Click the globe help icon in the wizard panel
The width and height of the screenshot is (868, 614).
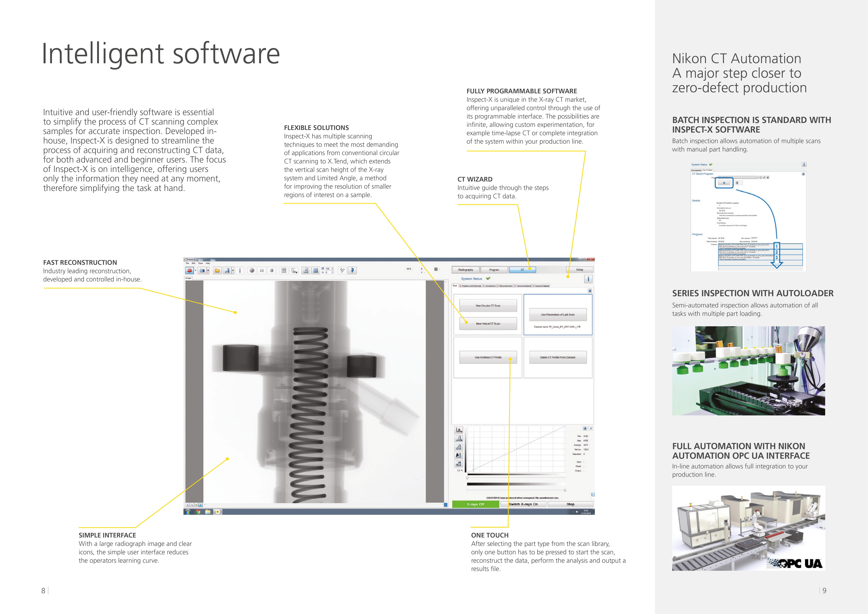(x=590, y=291)
